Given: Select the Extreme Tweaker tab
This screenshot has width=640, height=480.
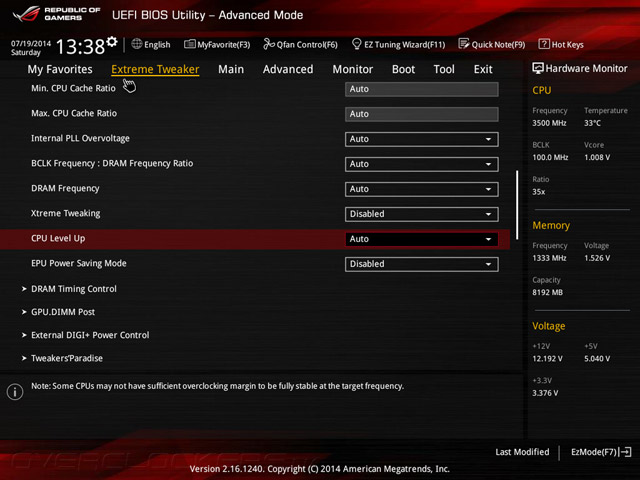Looking at the screenshot, I should point(155,69).
